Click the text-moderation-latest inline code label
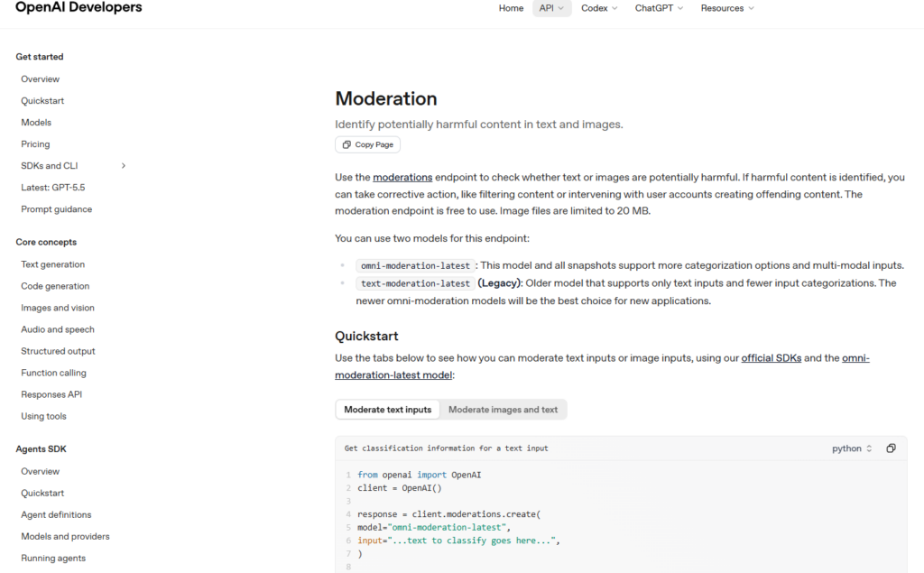 click(x=415, y=283)
